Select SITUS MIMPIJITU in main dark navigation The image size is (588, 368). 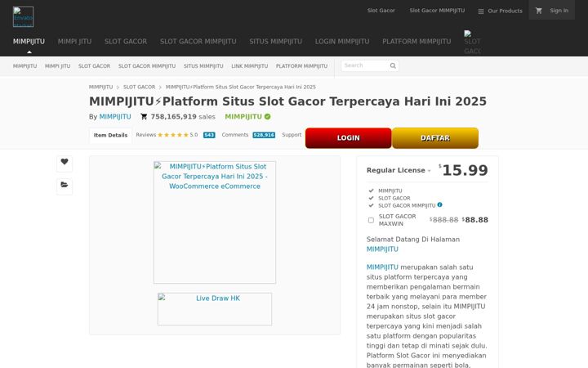(x=276, y=42)
